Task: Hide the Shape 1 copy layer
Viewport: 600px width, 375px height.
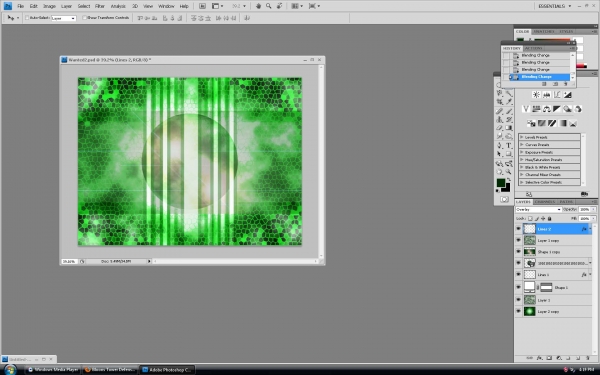Action: click(518, 251)
